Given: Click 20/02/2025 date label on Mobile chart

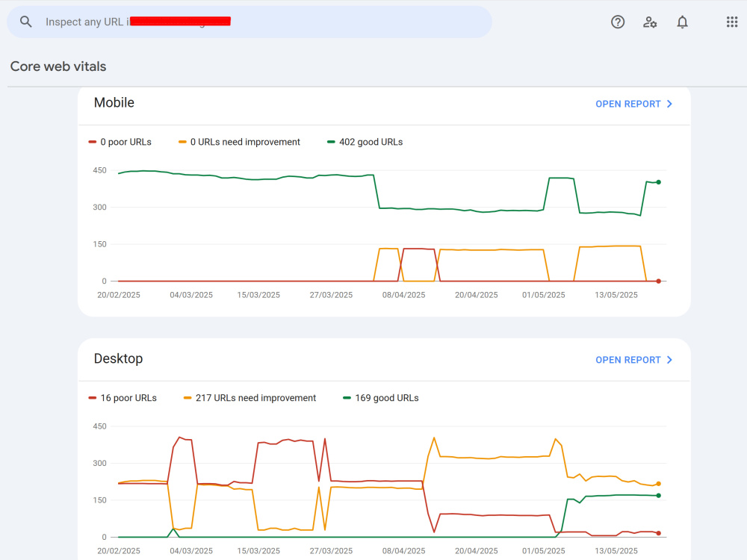Looking at the screenshot, I should tap(119, 295).
